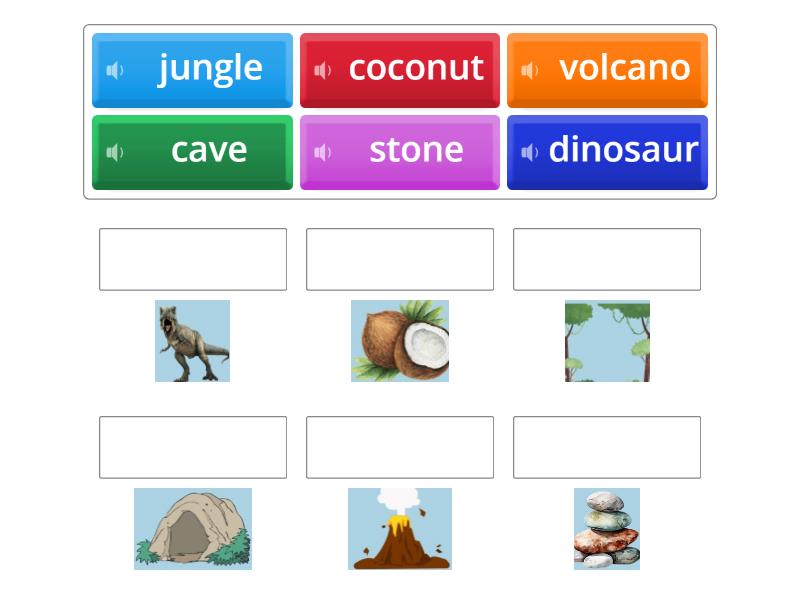Click the empty box above the volcano picture
The height and width of the screenshot is (600, 800).
[400, 447]
